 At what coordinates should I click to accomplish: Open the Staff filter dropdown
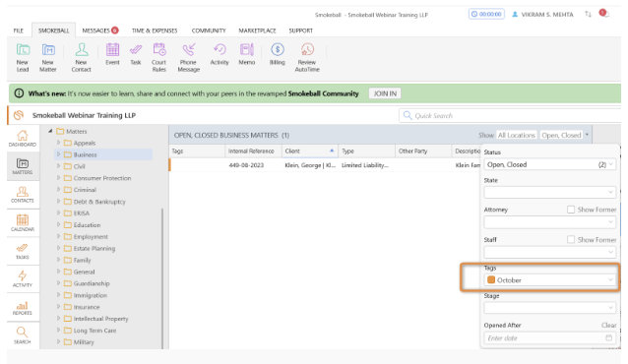(550, 252)
